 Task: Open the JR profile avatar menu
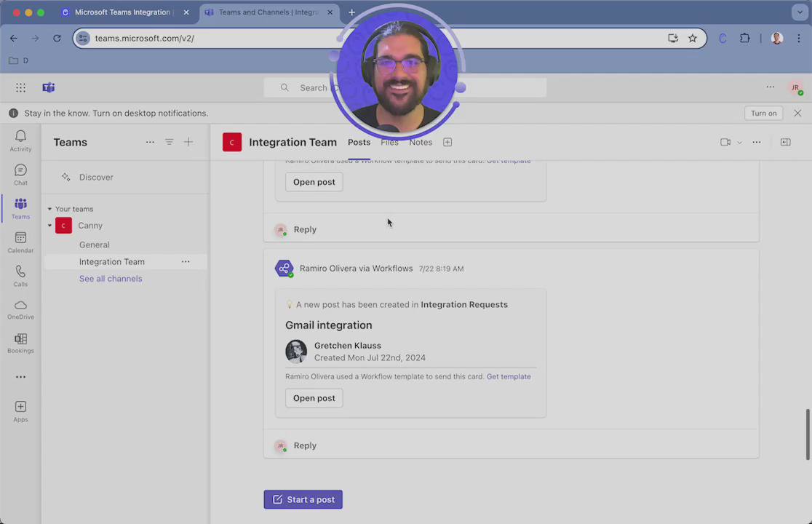[795, 87]
